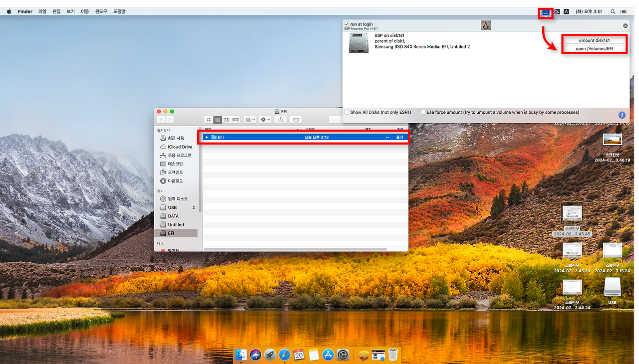
Task: Open Finder from the Dock
Action: pos(241,355)
